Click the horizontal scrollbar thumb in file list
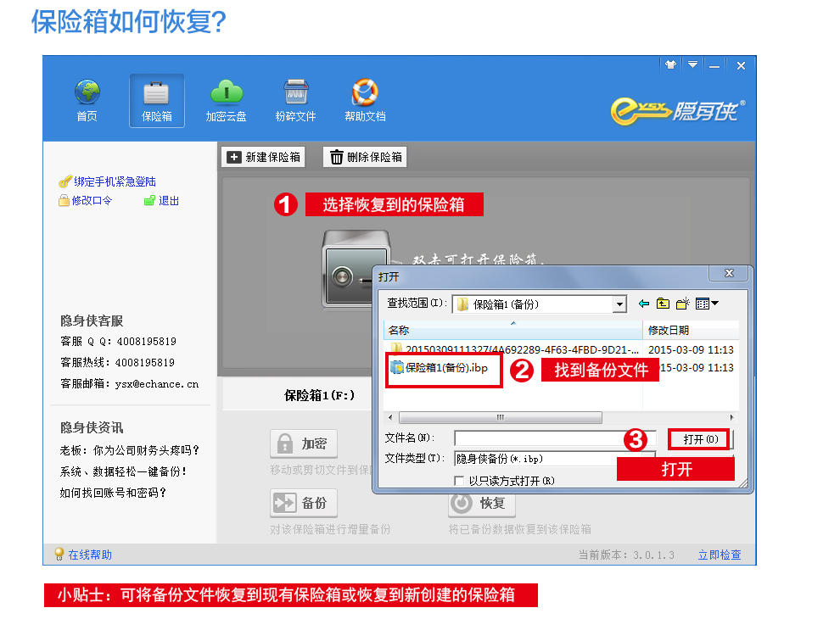Image resolution: width=840 pixels, height=619 pixels. tap(501, 417)
